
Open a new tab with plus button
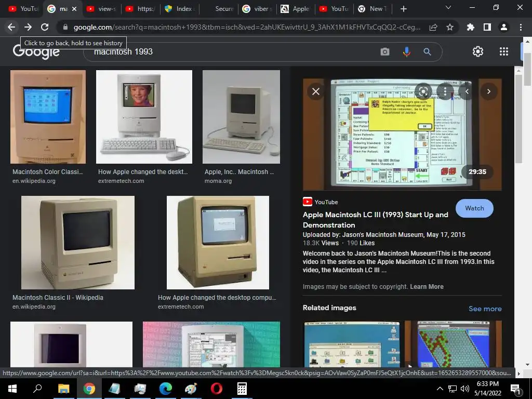click(x=403, y=9)
